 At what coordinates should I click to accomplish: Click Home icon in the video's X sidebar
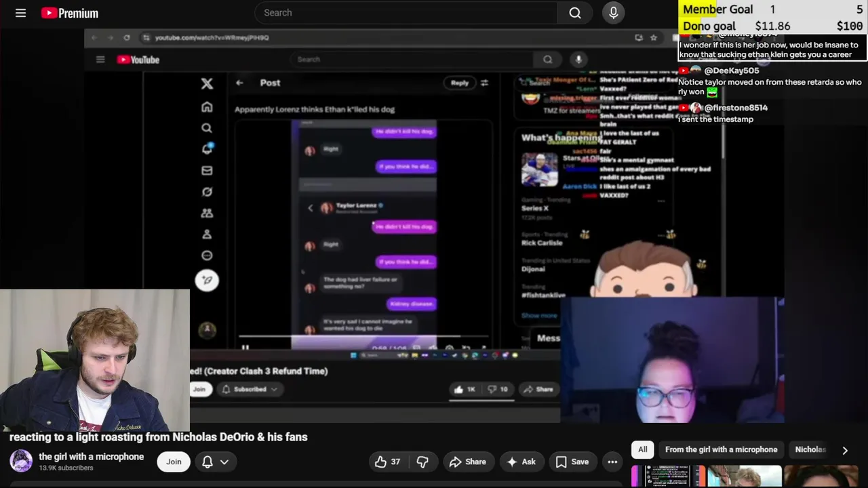coord(207,107)
